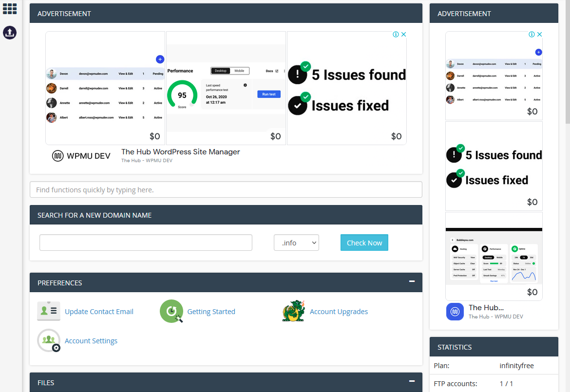Collapse the Files section

coord(412,381)
